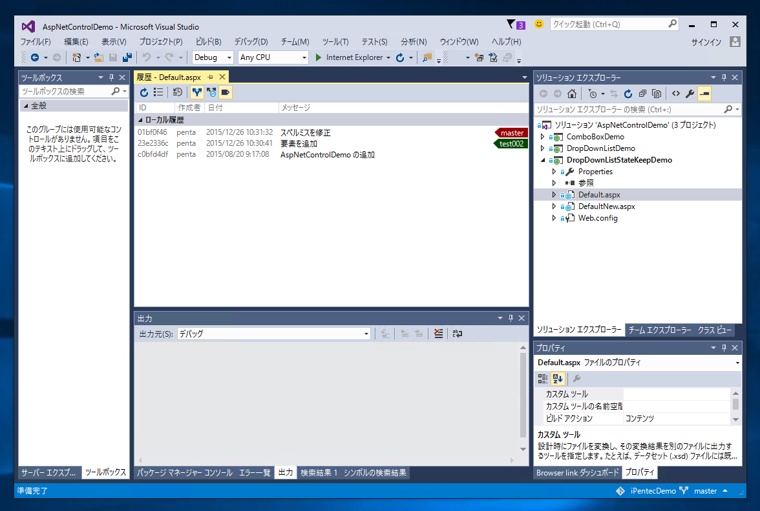This screenshot has height=511, width=760.
Task: Click View Code icon in Solution Explorer
Action: (x=676, y=94)
